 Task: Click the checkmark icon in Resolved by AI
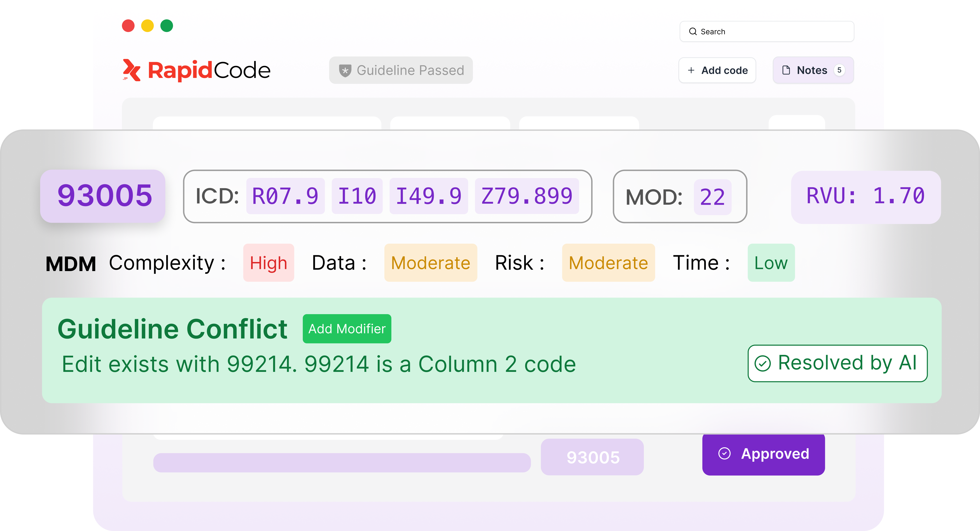[x=763, y=363]
